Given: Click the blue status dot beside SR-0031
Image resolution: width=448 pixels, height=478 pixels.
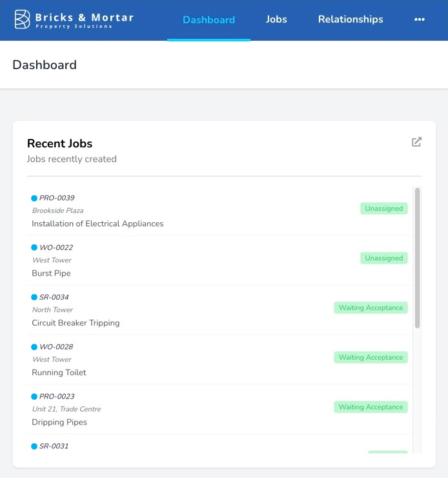Looking at the screenshot, I should tap(34, 446).
